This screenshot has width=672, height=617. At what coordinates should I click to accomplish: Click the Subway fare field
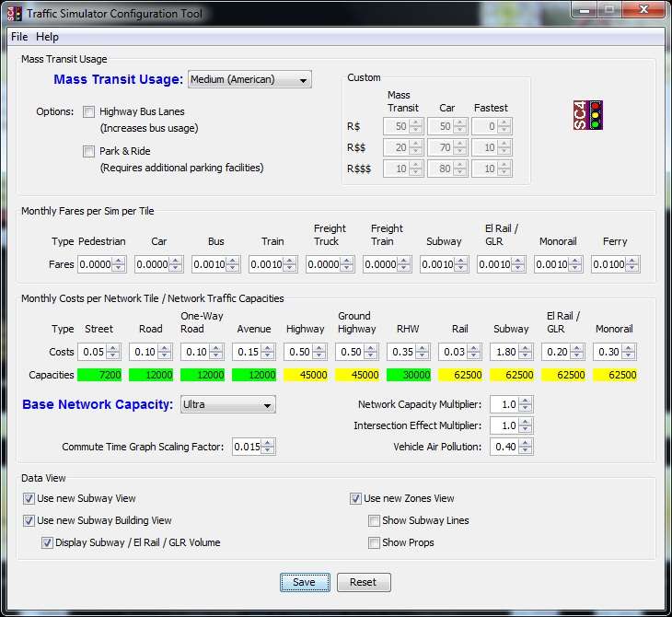[437, 264]
